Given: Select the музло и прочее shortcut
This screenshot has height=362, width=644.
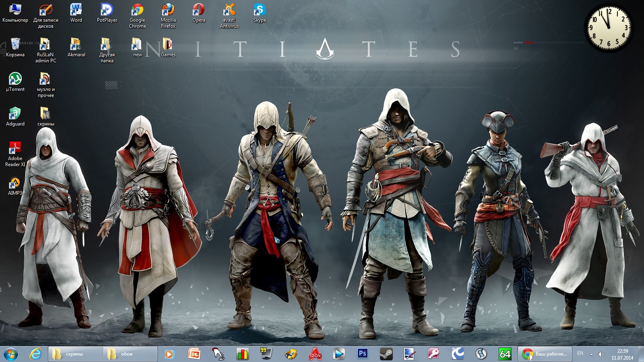Looking at the screenshot, I should [46, 85].
